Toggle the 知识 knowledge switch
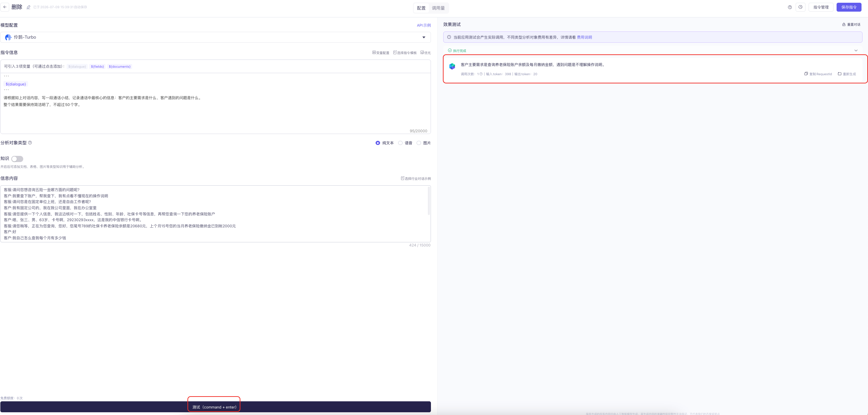868x415 pixels. (17, 159)
